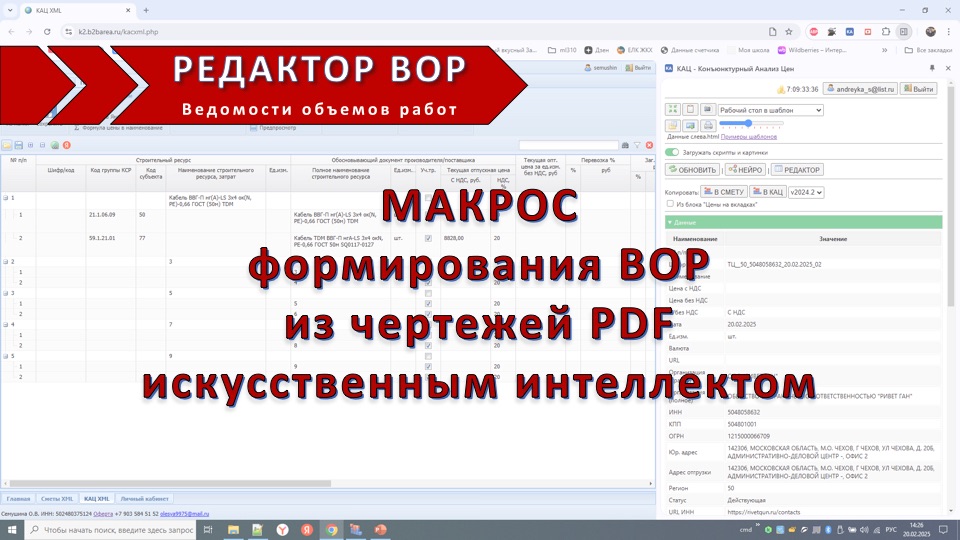
Task: Open the 'Рабочий стол в шаблон' dropdown
Action: coord(770,110)
